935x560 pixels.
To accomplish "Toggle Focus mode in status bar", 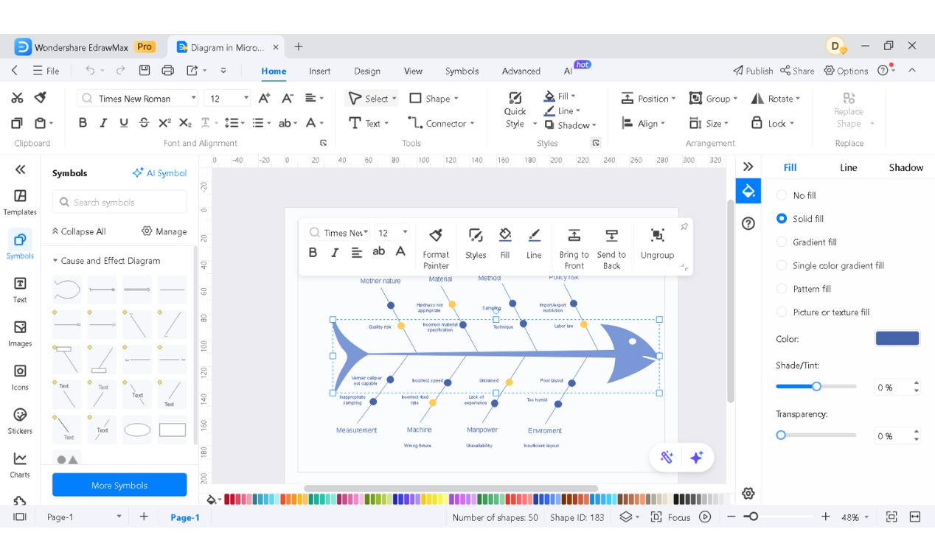I will tap(670, 517).
